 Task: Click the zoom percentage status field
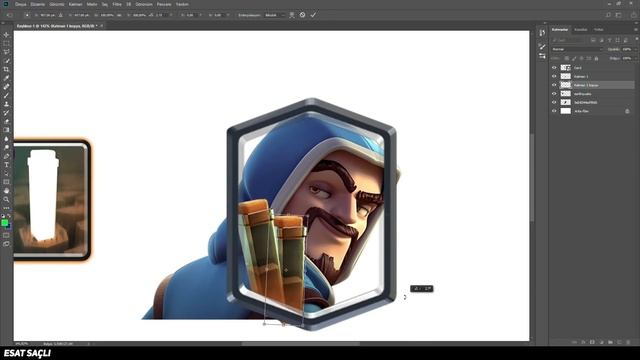click(x=22, y=344)
